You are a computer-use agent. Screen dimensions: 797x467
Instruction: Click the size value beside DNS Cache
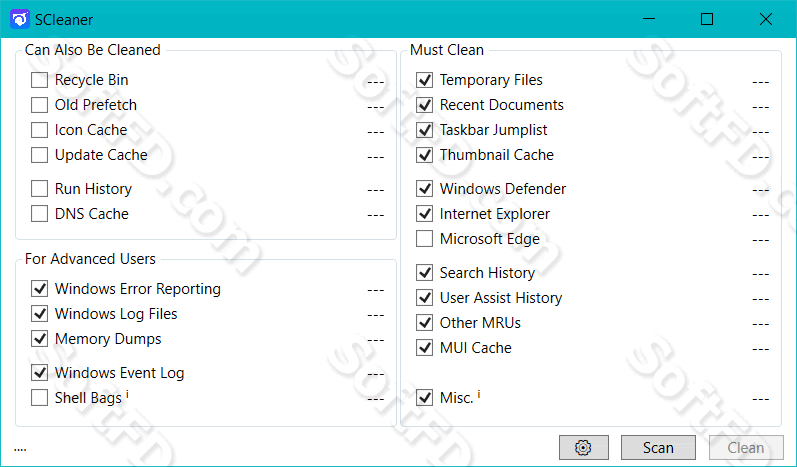pos(376,215)
